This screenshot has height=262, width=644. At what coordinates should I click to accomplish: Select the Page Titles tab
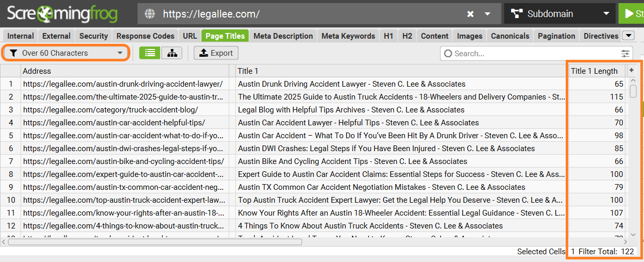(225, 36)
